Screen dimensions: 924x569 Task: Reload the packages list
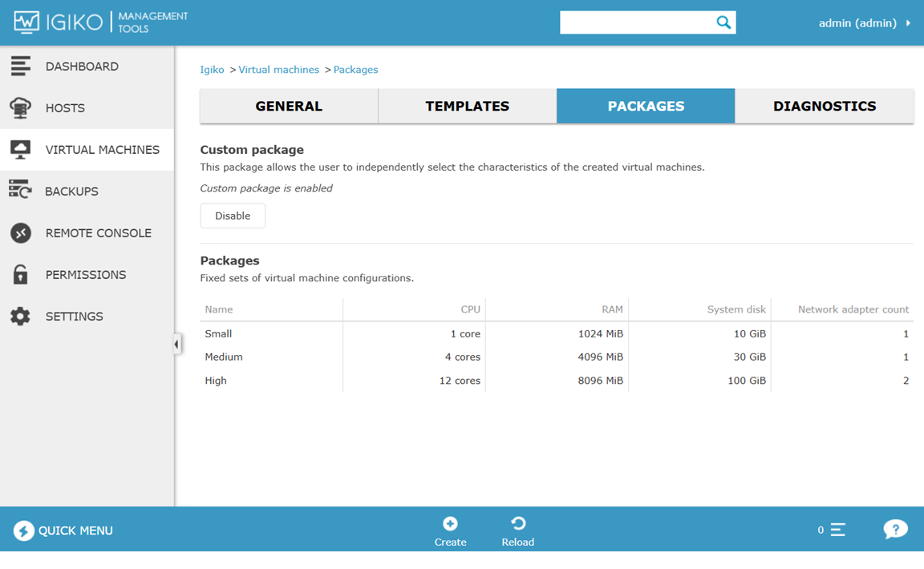518,524
